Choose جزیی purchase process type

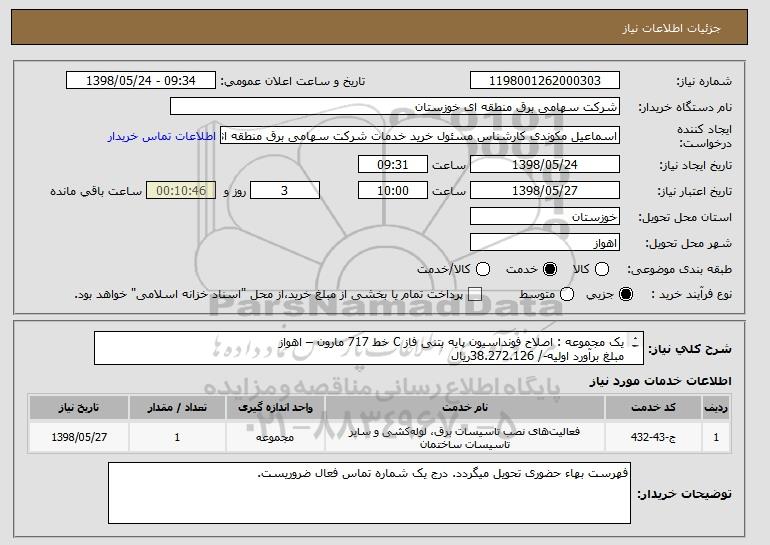tap(627, 294)
